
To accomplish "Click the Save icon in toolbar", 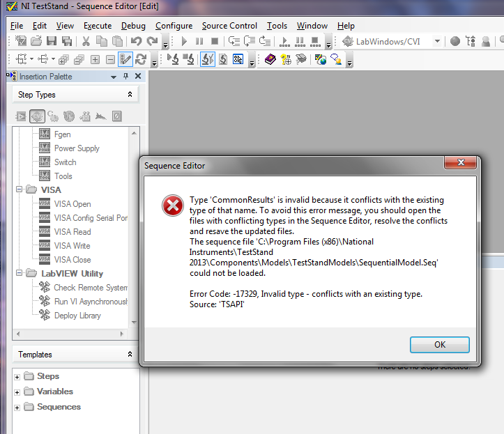I will pos(52,41).
